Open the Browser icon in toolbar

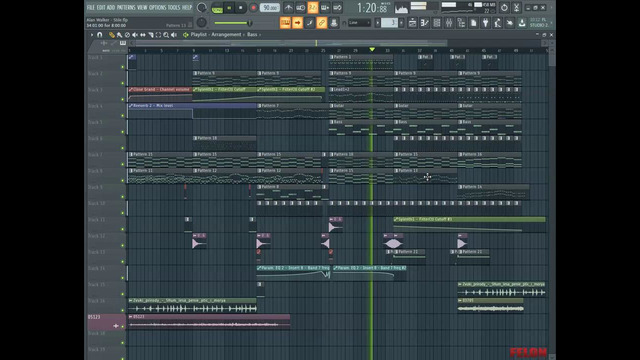461,23
